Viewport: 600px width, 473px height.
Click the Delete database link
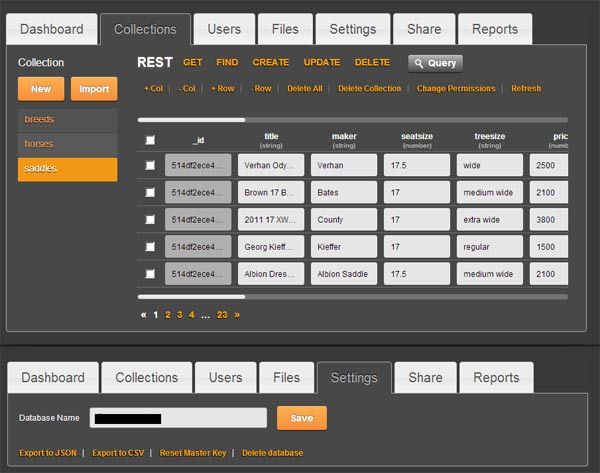coord(272,453)
